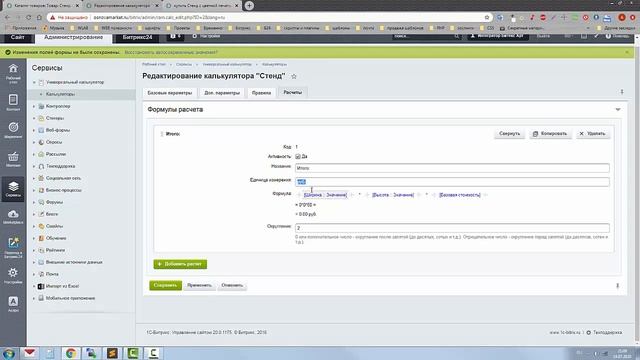Open the green Camtasia taskbar icon
Viewport: 640px width, 360px height.
tap(133, 353)
